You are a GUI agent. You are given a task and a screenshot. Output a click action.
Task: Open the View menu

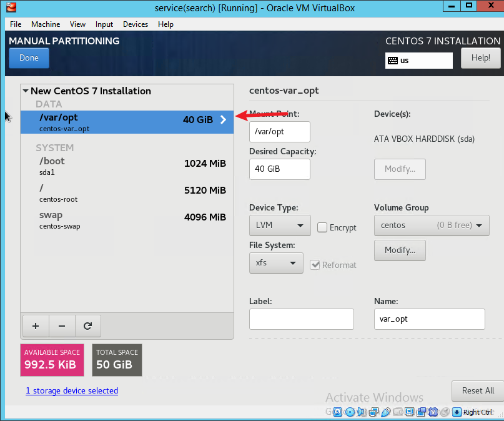pyautogui.click(x=78, y=24)
